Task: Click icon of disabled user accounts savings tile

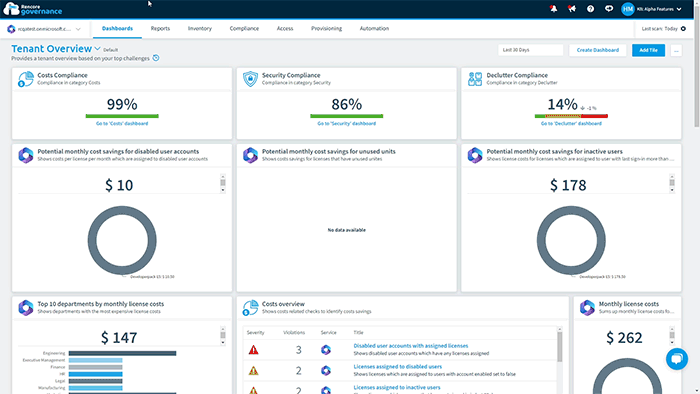Action: 26,155
